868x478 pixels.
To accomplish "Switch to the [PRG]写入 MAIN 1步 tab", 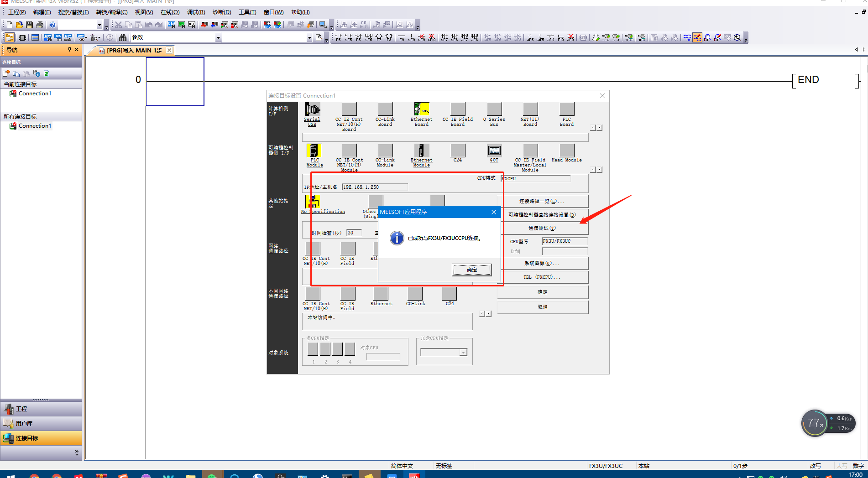I will 134,51.
